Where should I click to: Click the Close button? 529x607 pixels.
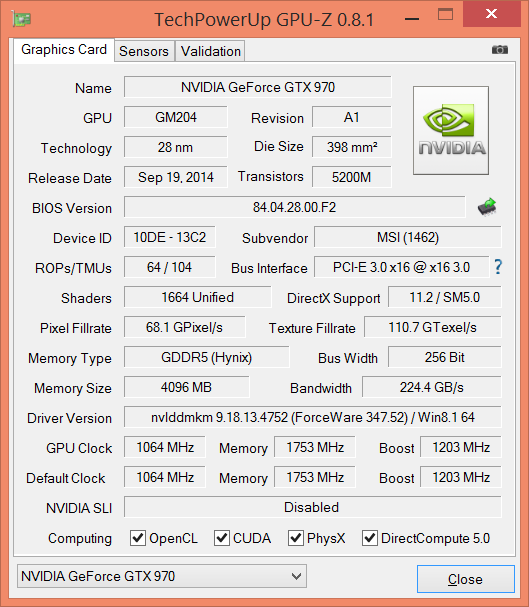466,579
